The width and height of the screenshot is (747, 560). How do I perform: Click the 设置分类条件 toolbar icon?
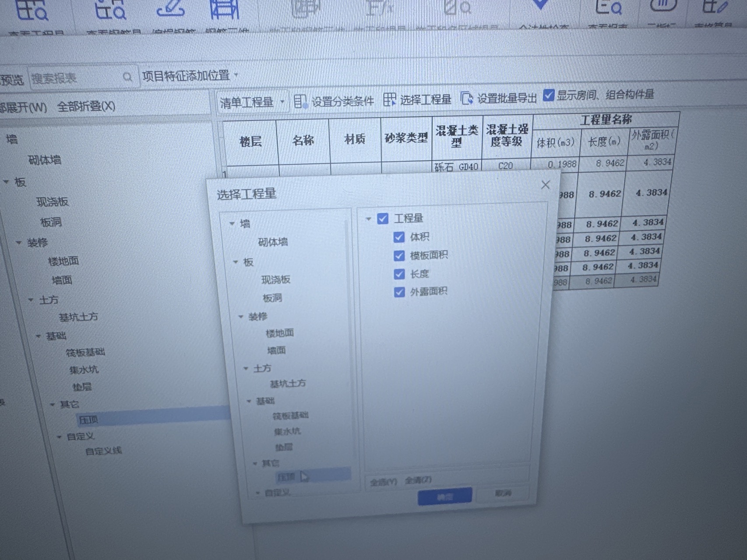click(x=300, y=102)
